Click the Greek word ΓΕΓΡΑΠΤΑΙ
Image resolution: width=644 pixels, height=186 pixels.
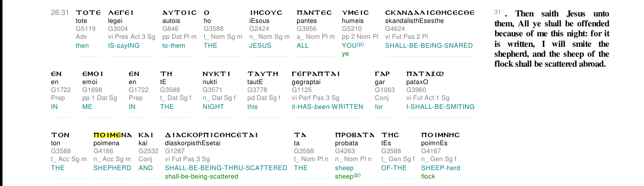click(316, 74)
